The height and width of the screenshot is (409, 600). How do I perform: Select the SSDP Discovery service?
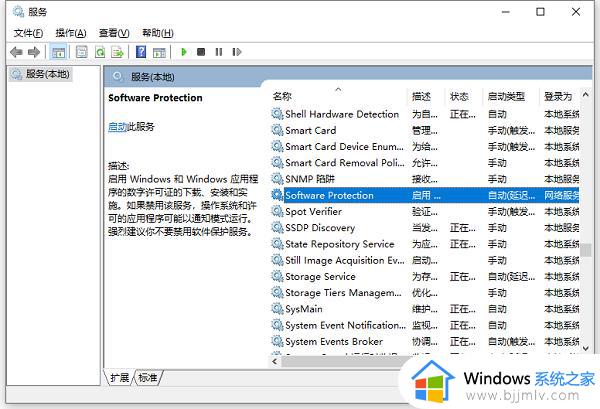425,228
